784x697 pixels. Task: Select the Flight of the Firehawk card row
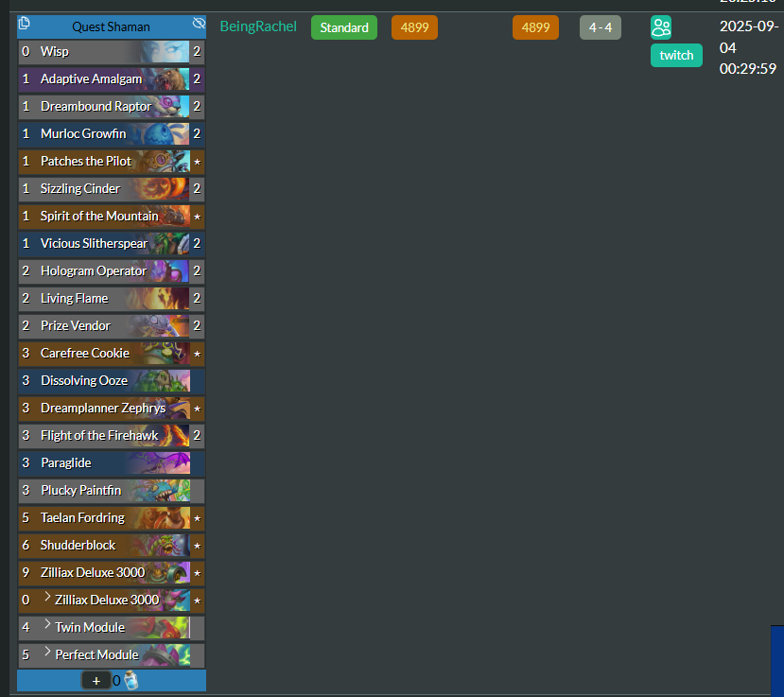click(112, 435)
